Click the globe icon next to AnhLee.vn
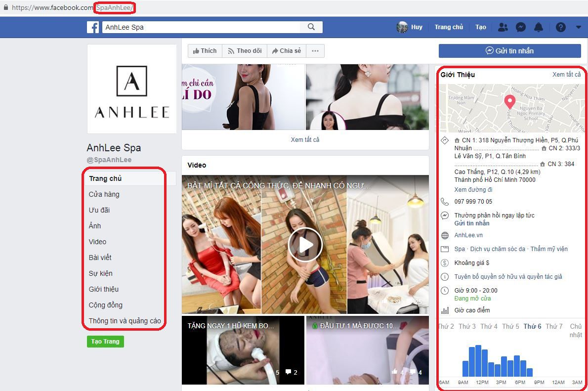The height and width of the screenshot is (391, 588). [x=445, y=236]
